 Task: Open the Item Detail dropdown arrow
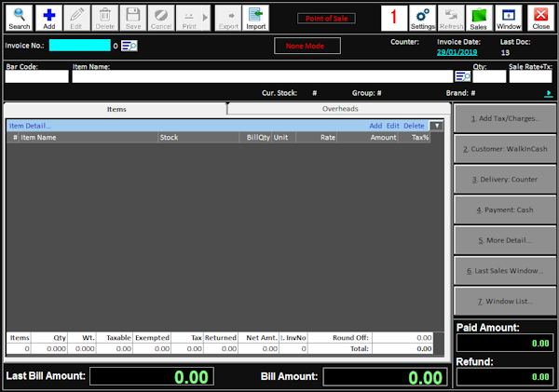[x=437, y=126]
